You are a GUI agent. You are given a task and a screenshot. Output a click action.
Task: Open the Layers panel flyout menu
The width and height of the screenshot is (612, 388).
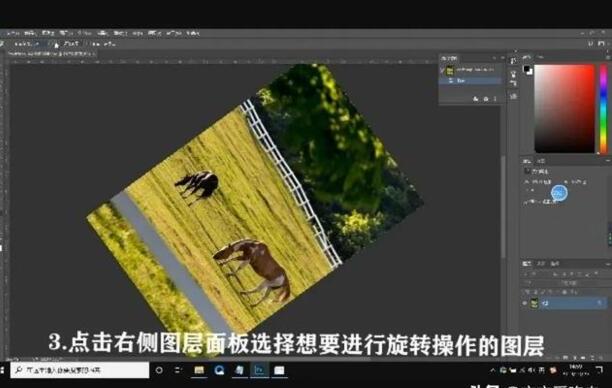[608, 264]
